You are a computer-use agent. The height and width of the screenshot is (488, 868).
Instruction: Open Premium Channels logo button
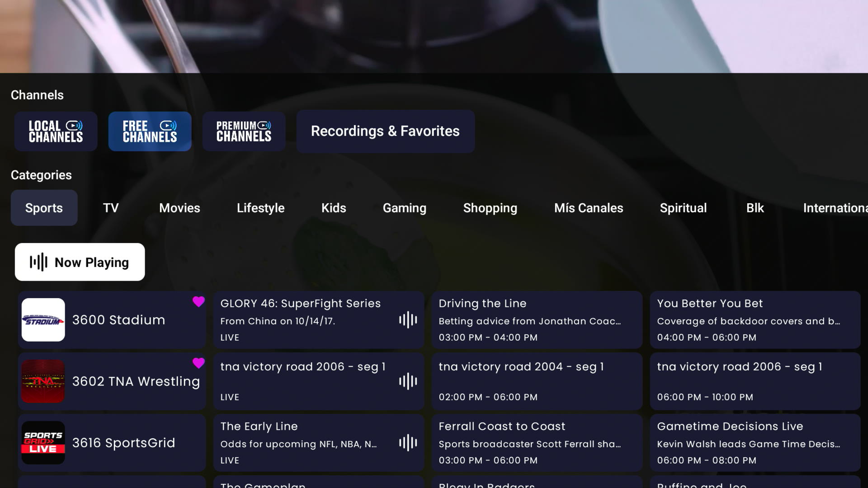244,131
